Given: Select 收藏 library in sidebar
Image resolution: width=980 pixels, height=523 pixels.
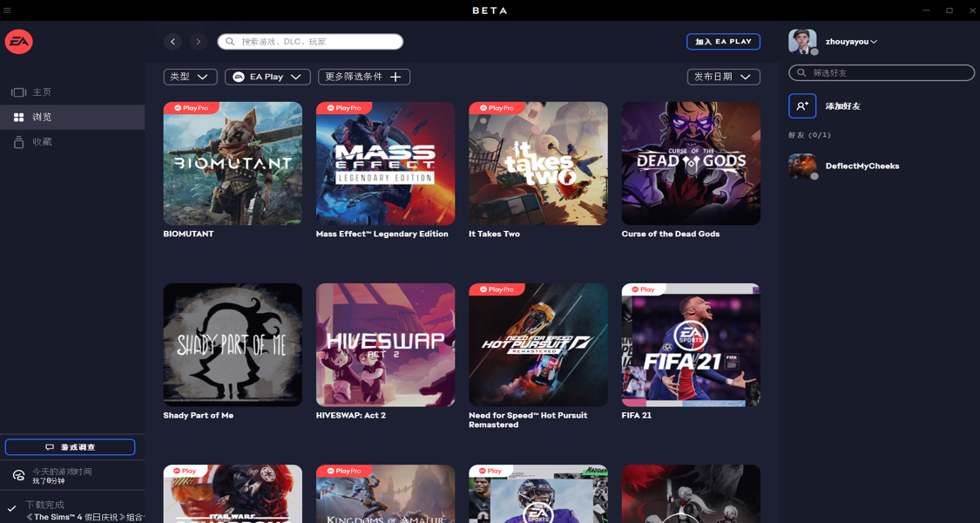Looking at the screenshot, I should click(42, 142).
